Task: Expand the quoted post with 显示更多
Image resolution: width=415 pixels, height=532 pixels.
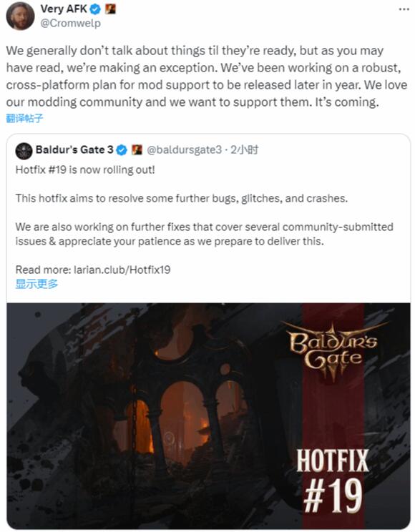Action: click(x=36, y=284)
